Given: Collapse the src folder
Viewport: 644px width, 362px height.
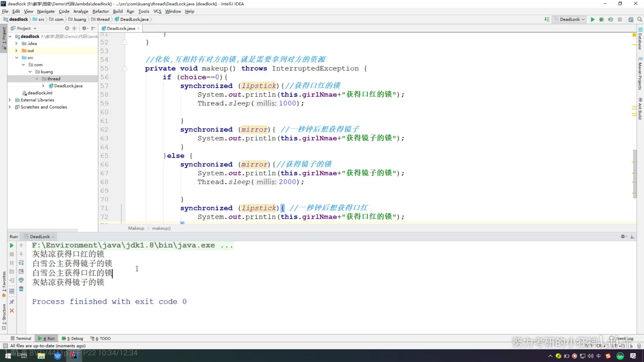Looking at the screenshot, I should click(x=16, y=58).
